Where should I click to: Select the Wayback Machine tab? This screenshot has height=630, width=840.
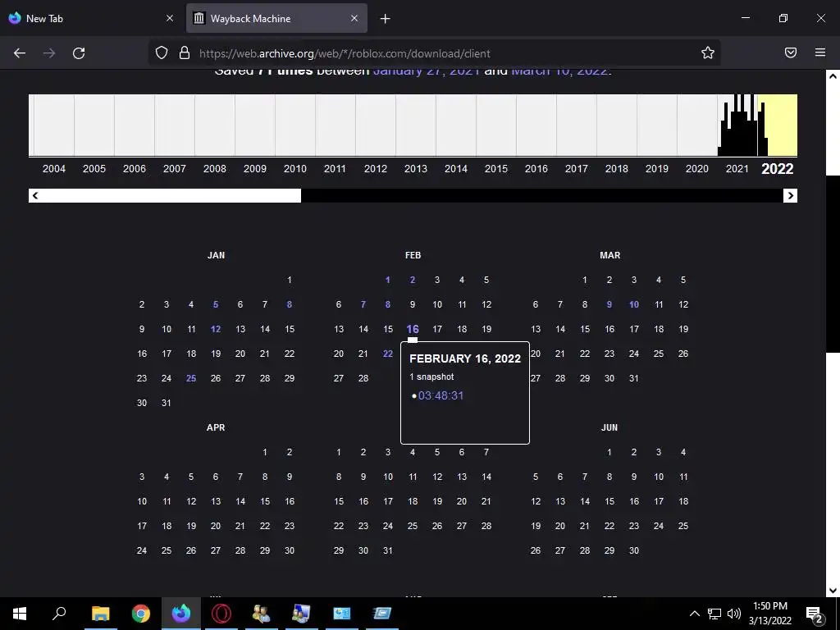tap(276, 18)
